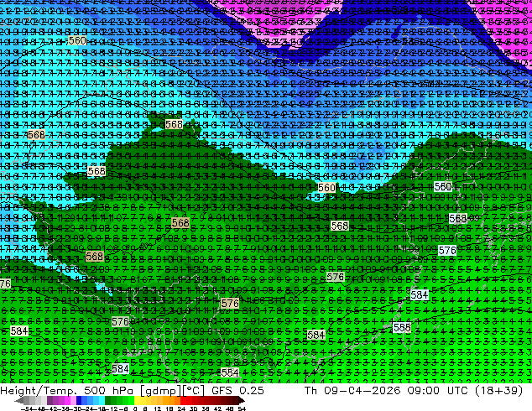Click the 'GFS 0.25' model label
532x411 pixels.
(x=237, y=391)
